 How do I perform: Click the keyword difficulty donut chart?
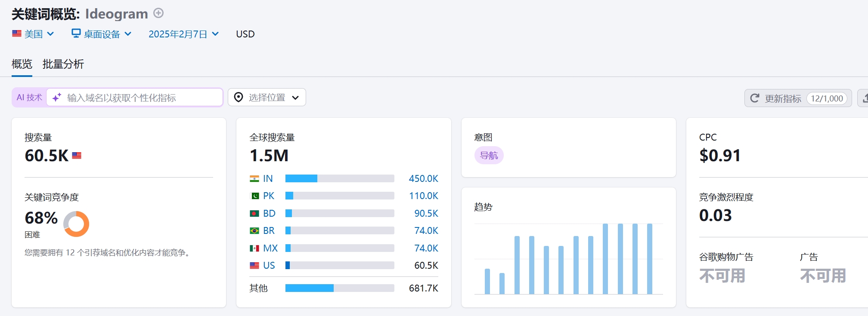point(76,224)
